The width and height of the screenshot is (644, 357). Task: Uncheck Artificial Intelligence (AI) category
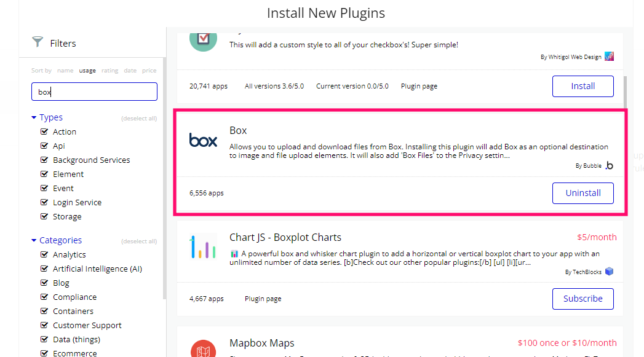pyautogui.click(x=44, y=269)
